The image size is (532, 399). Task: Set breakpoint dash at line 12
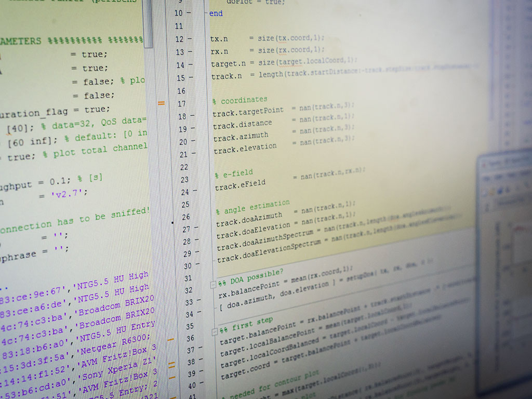click(x=189, y=39)
